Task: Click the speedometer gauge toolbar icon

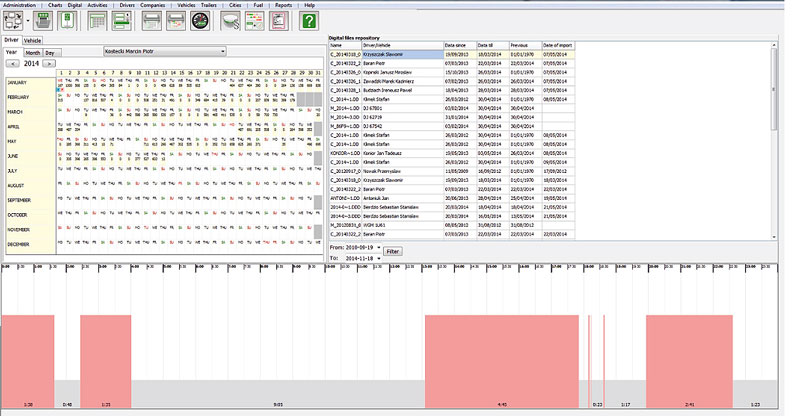Action: tap(199, 21)
